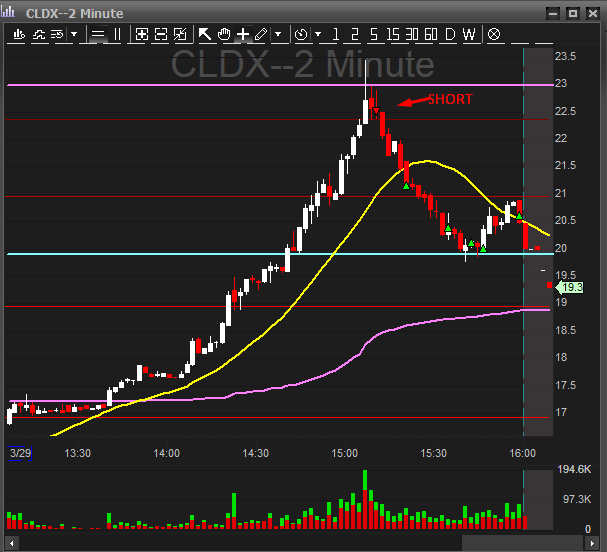Click the chart settings list icon
The width and height of the screenshot is (607, 552).
click(57, 34)
